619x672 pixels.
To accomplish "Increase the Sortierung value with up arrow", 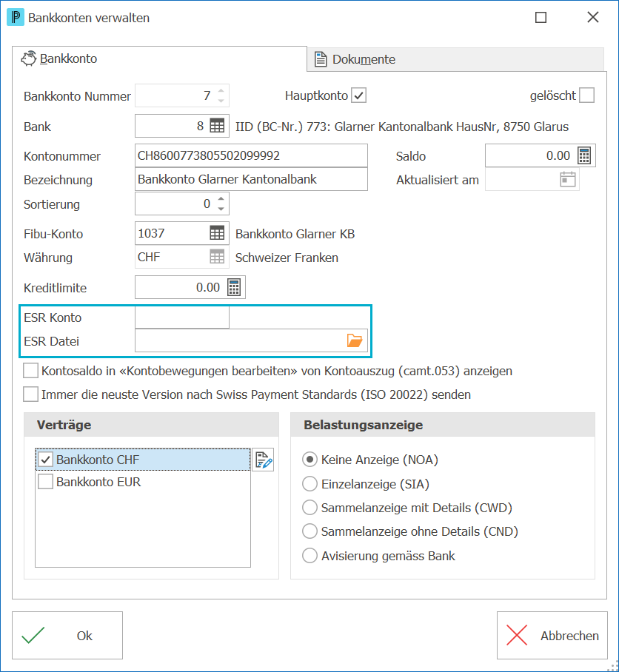I will coord(221,199).
